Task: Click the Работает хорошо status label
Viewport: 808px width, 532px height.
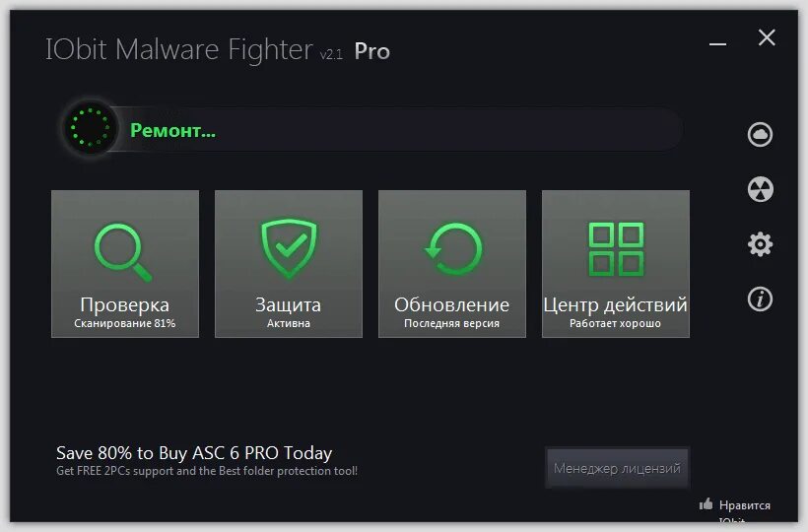Action: tap(616, 323)
